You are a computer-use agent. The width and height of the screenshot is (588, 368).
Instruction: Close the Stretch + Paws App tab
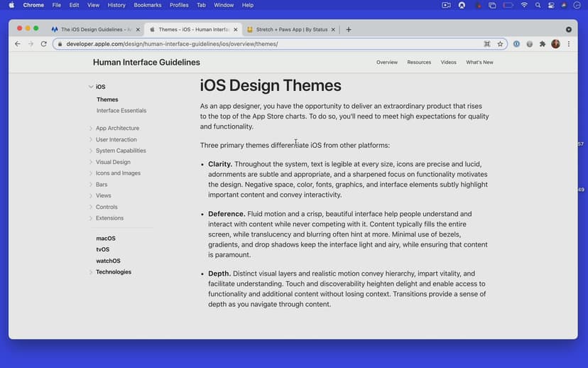click(x=334, y=30)
